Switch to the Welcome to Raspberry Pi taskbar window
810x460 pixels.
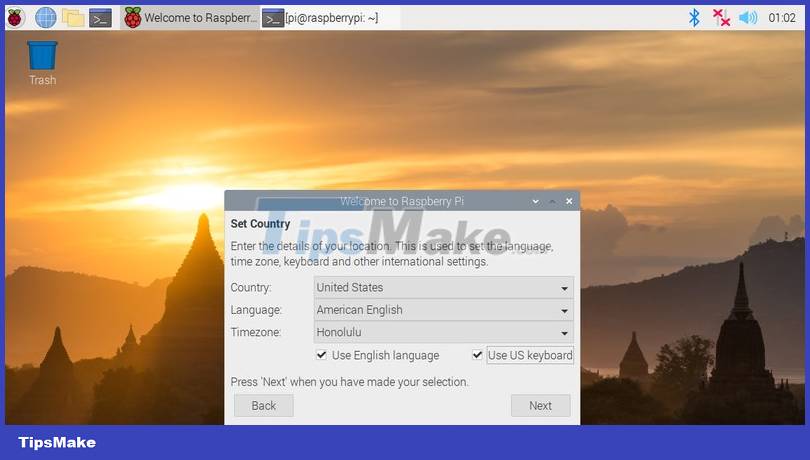(190, 17)
